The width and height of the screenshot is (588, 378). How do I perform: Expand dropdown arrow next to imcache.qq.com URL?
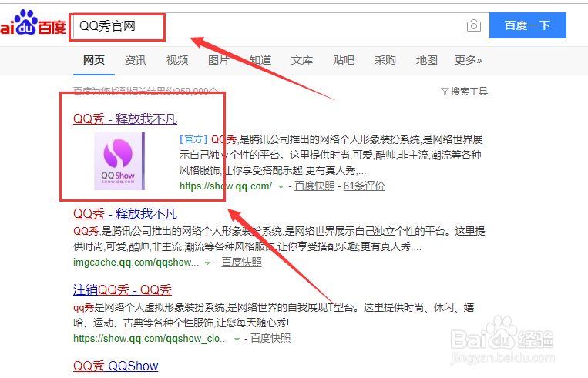pyautogui.click(x=207, y=263)
